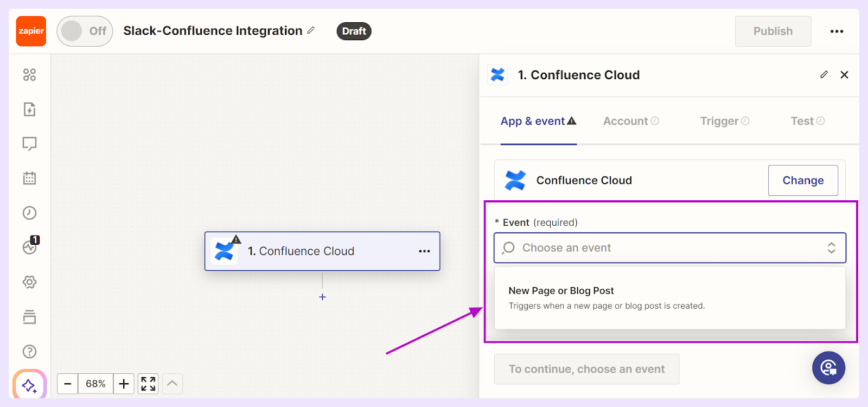Open the canvas step three-dot menu
This screenshot has width=868, height=407.
[x=424, y=251]
